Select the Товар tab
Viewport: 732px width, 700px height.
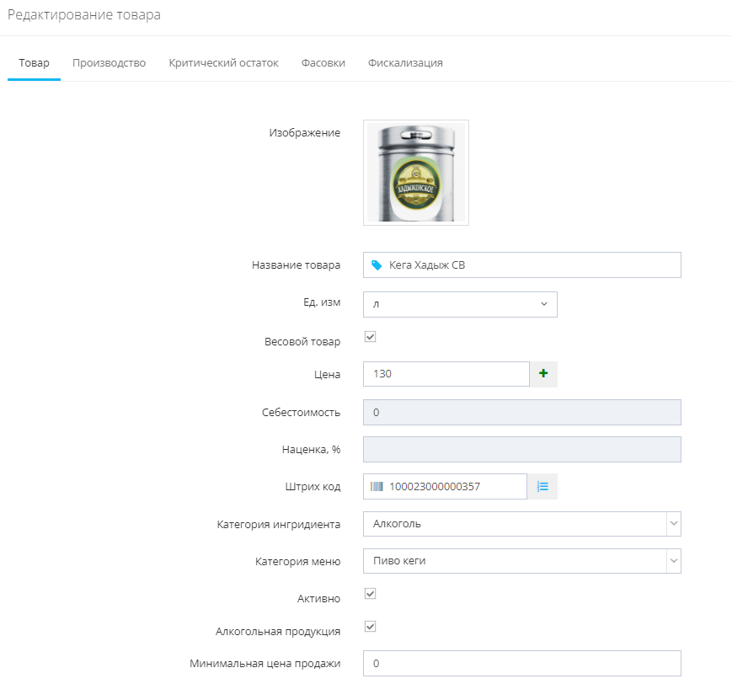pyautogui.click(x=34, y=61)
